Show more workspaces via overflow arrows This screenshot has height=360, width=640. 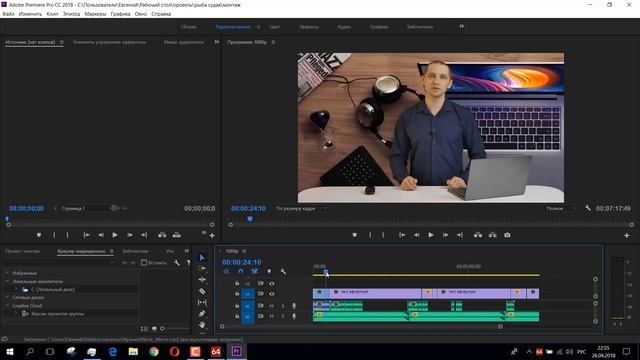coord(461,27)
